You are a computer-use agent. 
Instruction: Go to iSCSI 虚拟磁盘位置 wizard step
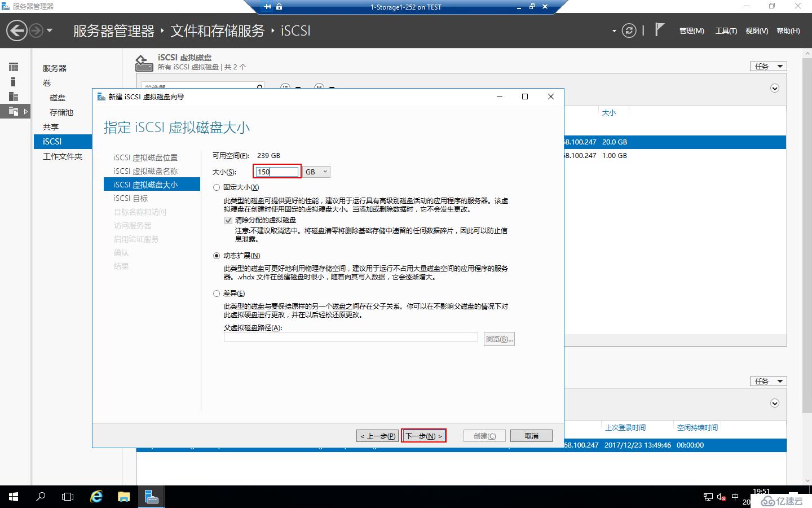[x=145, y=157]
